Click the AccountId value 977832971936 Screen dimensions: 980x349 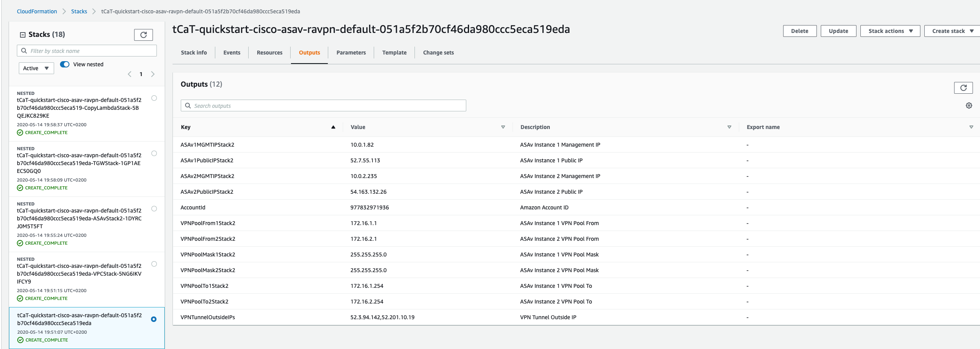369,207
